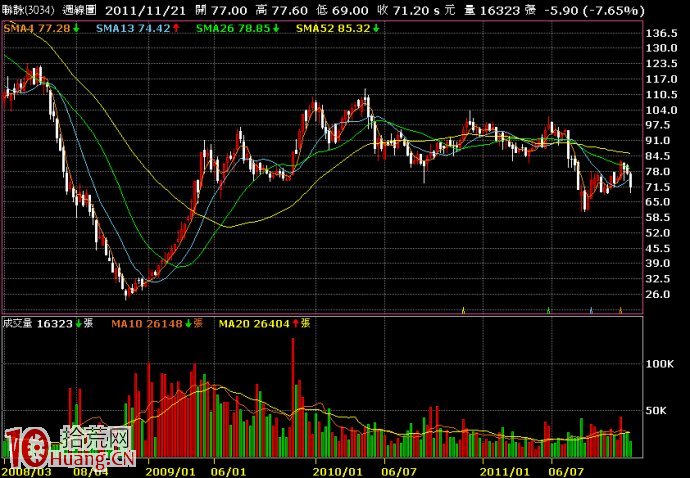Click the green down arrow after 成交量 16323

tap(79, 324)
